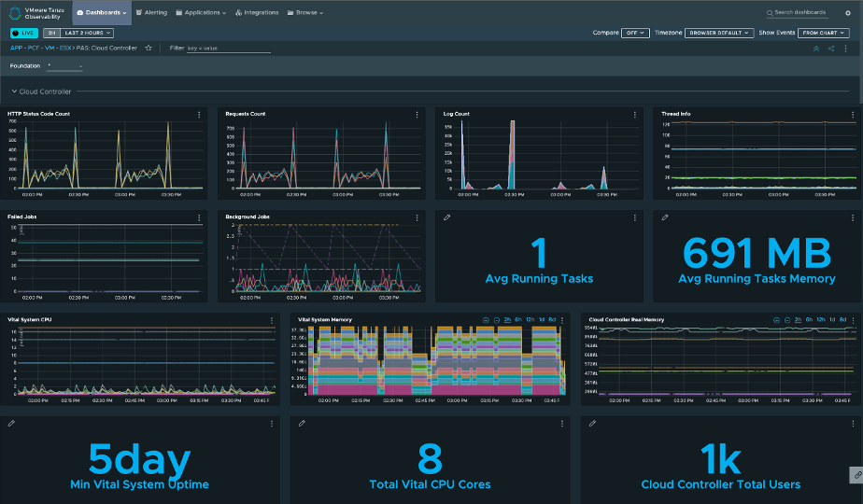The width and height of the screenshot is (863, 504).
Task: Open the kebab menu on HTTP Status Code Count
Action: click(x=199, y=114)
